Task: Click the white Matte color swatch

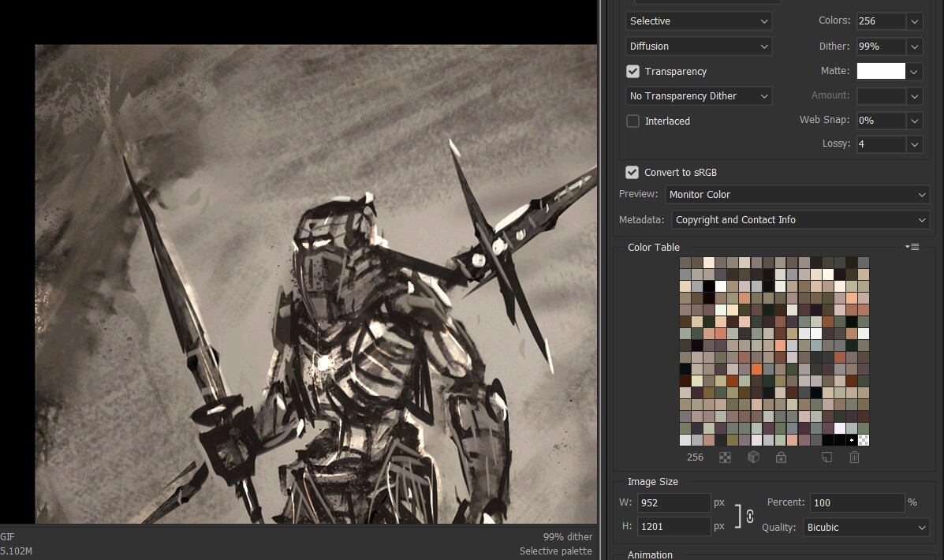Action: pyautogui.click(x=881, y=71)
